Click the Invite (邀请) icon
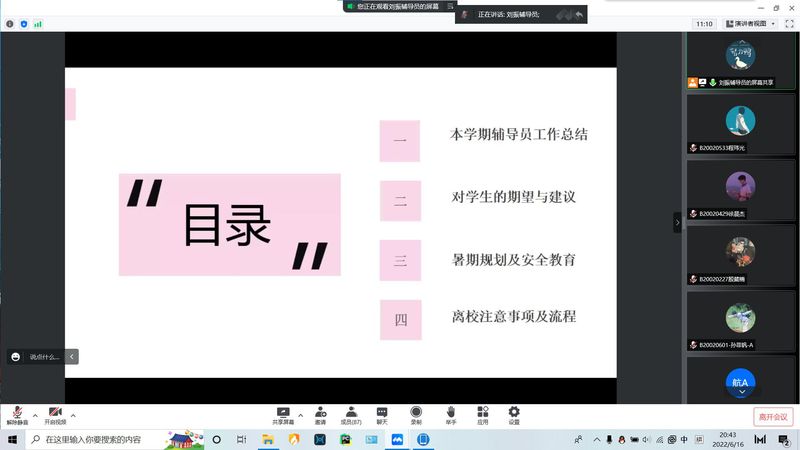 [320, 414]
